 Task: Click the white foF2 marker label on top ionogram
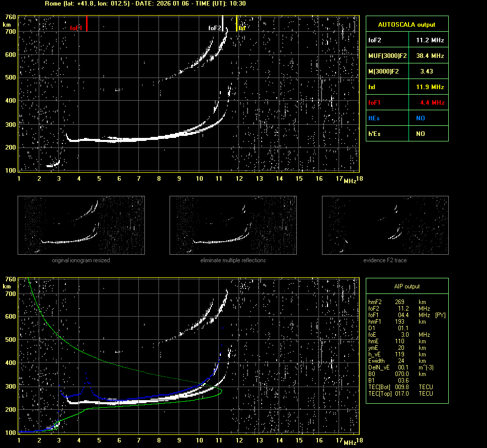(214, 28)
